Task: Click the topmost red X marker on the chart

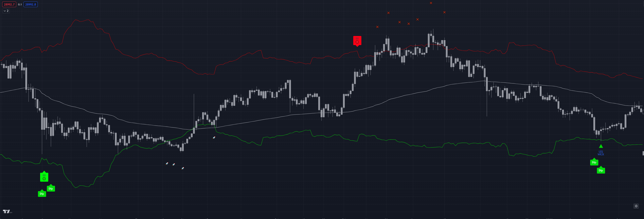Action: [431, 3]
